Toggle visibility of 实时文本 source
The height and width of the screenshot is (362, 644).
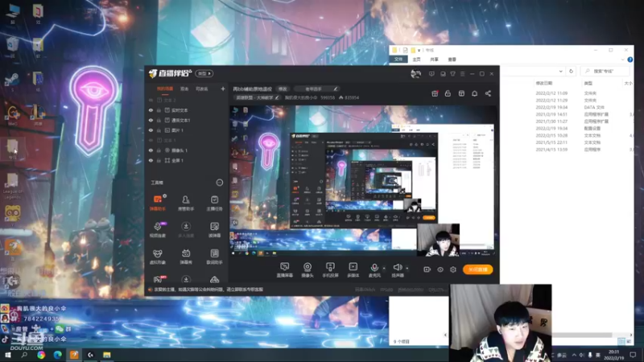tap(151, 110)
